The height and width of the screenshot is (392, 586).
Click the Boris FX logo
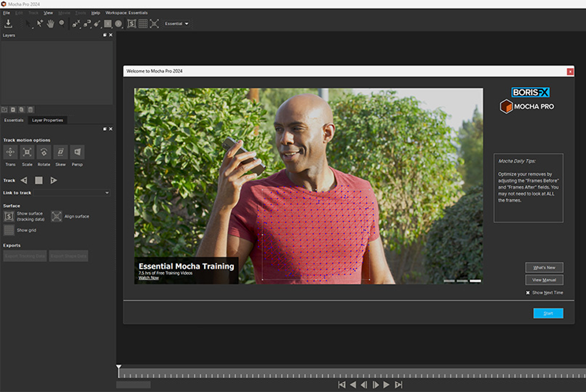tap(530, 92)
